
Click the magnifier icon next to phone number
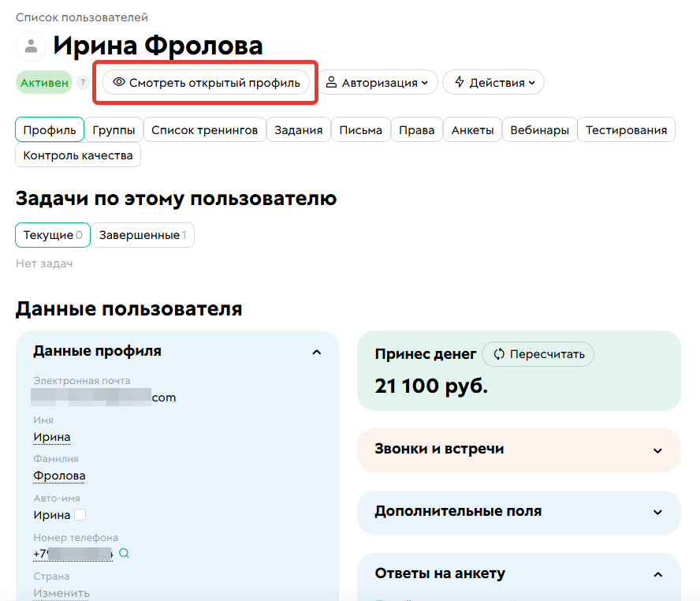[124, 554]
